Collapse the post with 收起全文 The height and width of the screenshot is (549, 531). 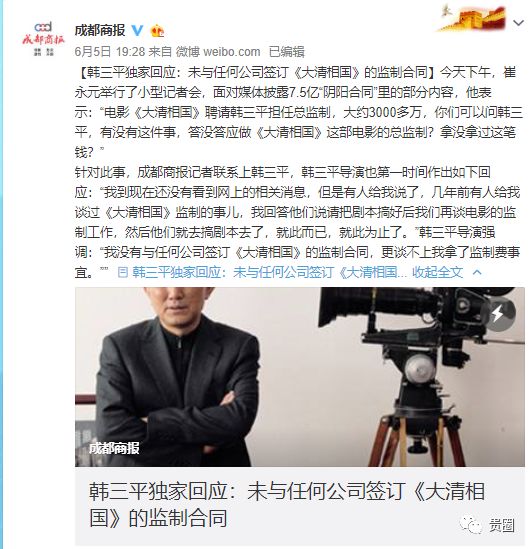coord(437,272)
